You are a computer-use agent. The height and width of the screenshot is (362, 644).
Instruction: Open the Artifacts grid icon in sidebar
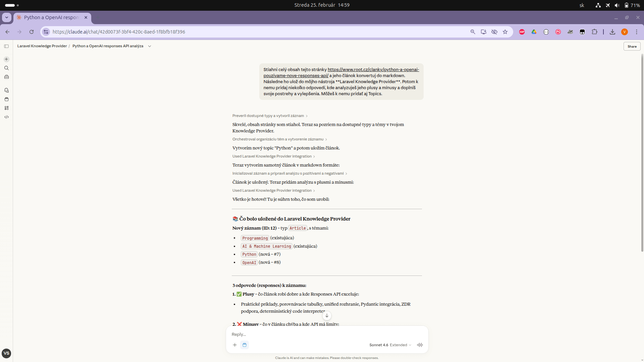tap(6, 108)
